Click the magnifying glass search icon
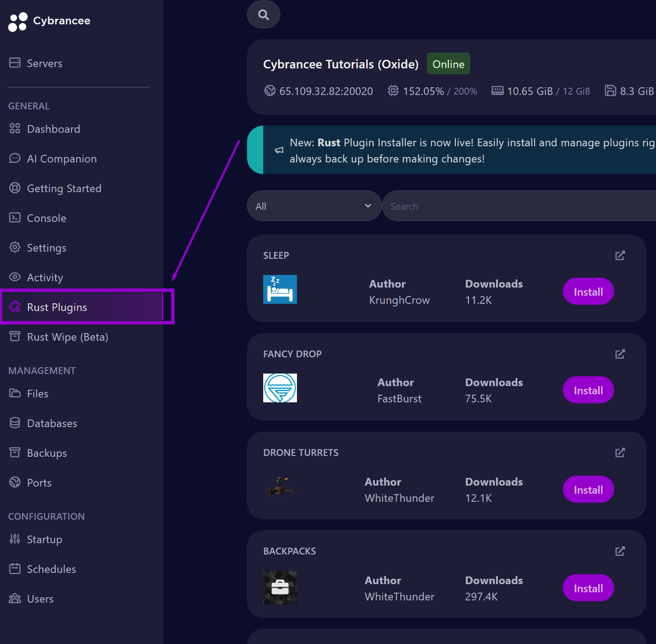 point(264,15)
